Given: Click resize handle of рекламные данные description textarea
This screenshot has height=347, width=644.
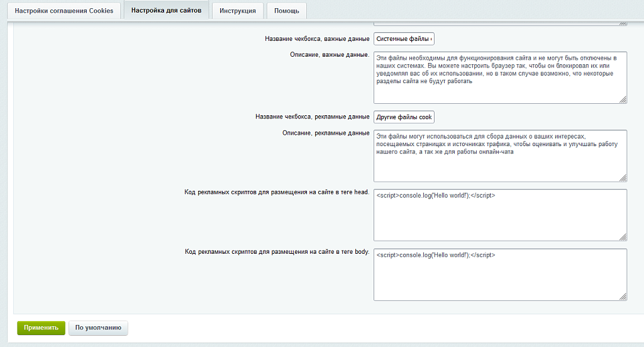Looking at the screenshot, I should point(623,178).
